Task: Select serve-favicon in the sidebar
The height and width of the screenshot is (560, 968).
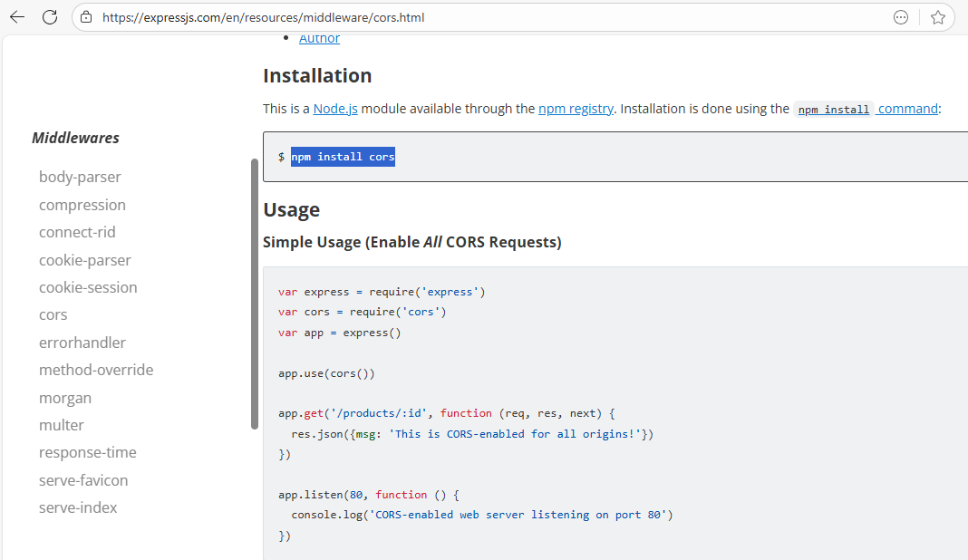Action: (83, 480)
